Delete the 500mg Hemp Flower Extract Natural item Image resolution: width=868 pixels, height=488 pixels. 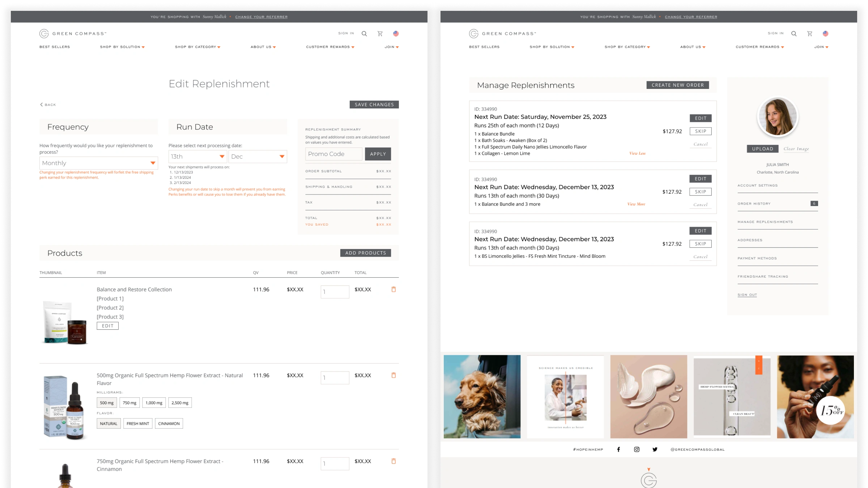pos(393,375)
